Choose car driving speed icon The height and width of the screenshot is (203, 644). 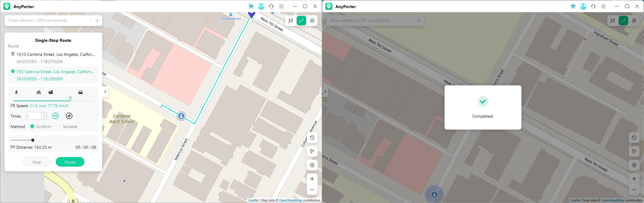[x=80, y=92]
